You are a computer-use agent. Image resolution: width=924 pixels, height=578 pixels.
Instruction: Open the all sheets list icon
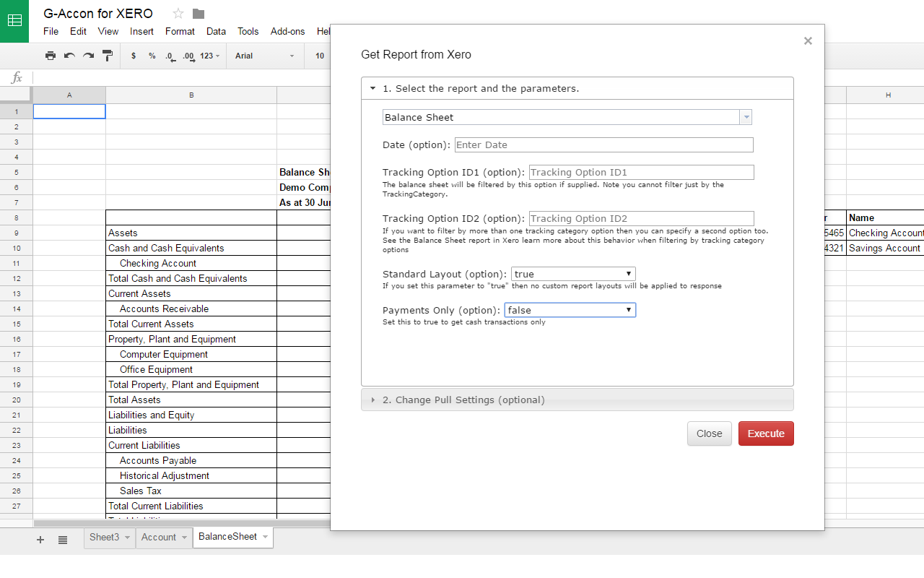coord(63,539)
